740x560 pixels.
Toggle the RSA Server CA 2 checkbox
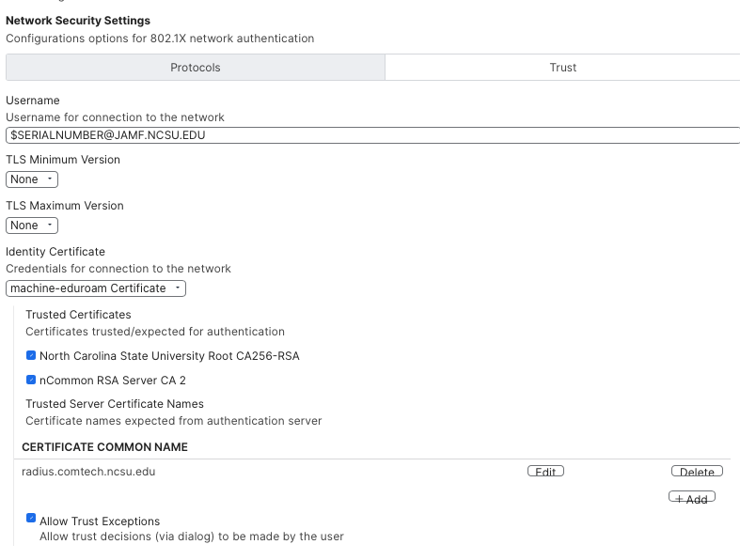[x=31, y=381]
